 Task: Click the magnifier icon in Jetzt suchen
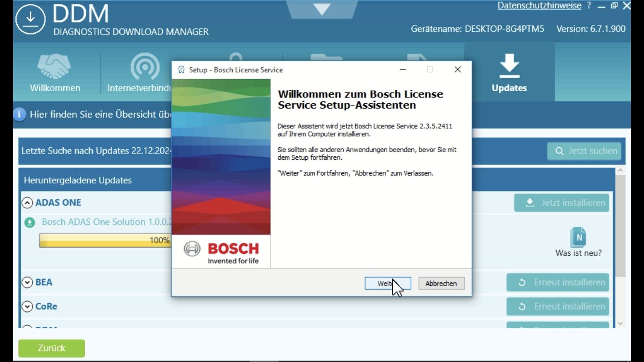(560, 151)
